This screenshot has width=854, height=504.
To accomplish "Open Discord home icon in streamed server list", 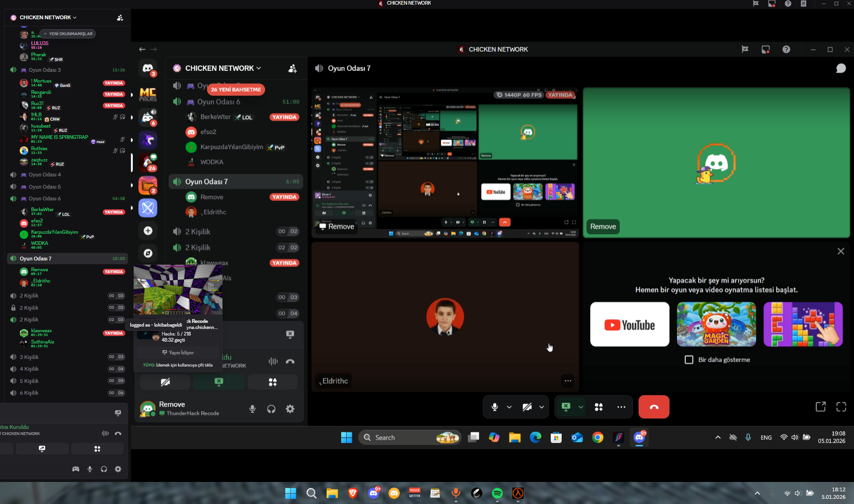I will tap(148, 69).
